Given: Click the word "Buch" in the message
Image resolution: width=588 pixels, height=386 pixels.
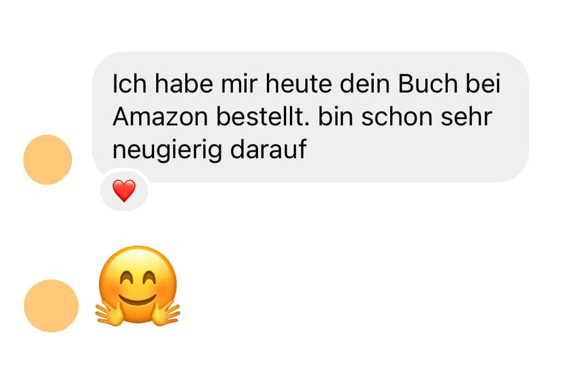Looking at the screenshot, I should [x=428, y=84].
